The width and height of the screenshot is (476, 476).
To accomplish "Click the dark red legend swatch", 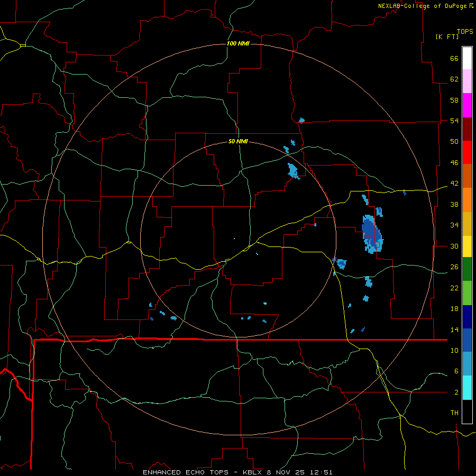I will coord(467,129).
